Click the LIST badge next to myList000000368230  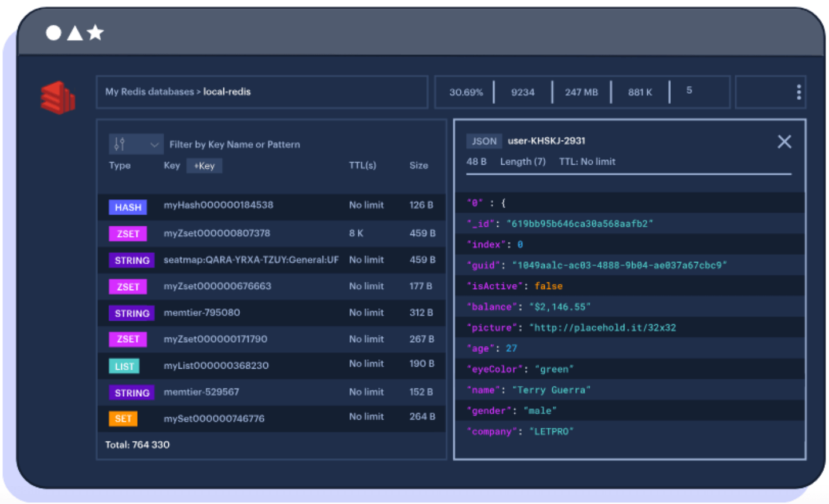point(124,366)
